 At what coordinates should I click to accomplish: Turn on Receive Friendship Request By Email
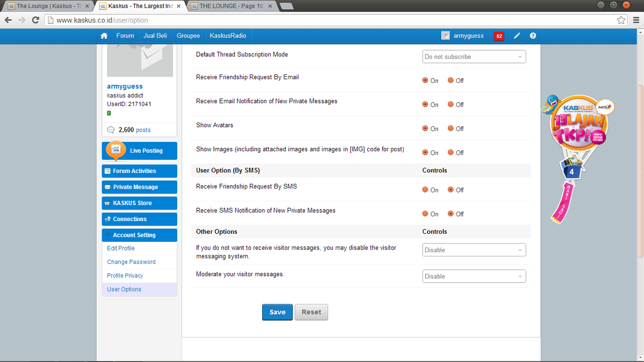(x=425, y=80)
